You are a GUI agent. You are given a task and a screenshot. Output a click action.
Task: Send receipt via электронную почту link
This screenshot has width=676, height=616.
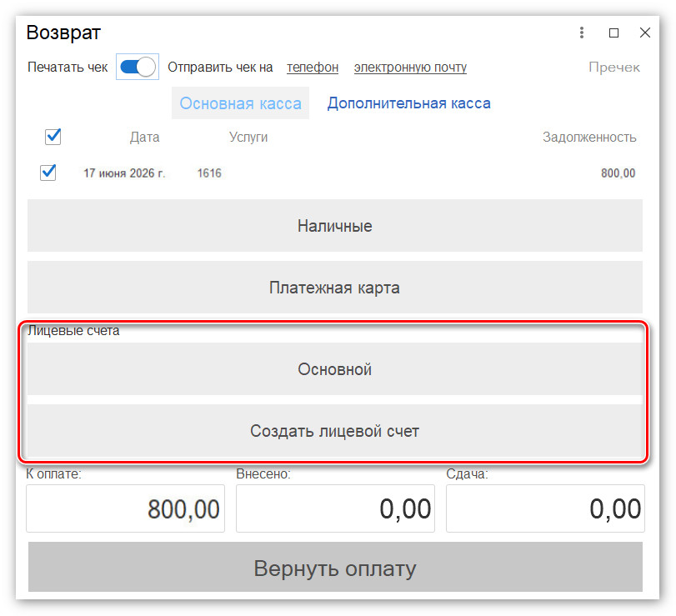pyautogui.click(x=410, y=68)
